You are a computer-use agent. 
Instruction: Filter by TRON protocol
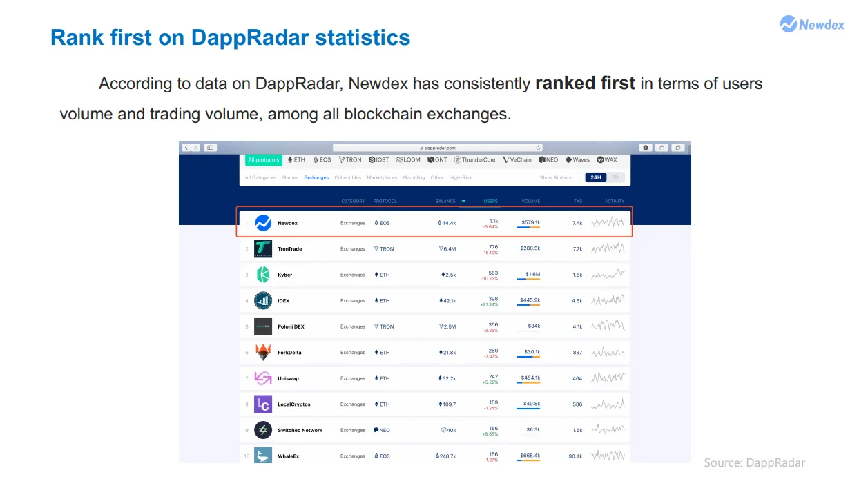(x=350, y=160)
